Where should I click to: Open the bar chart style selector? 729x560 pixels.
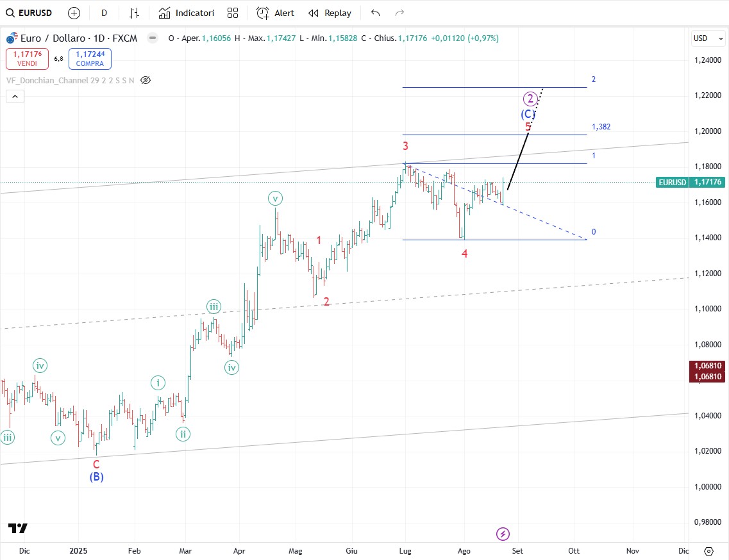coord(135,13)
